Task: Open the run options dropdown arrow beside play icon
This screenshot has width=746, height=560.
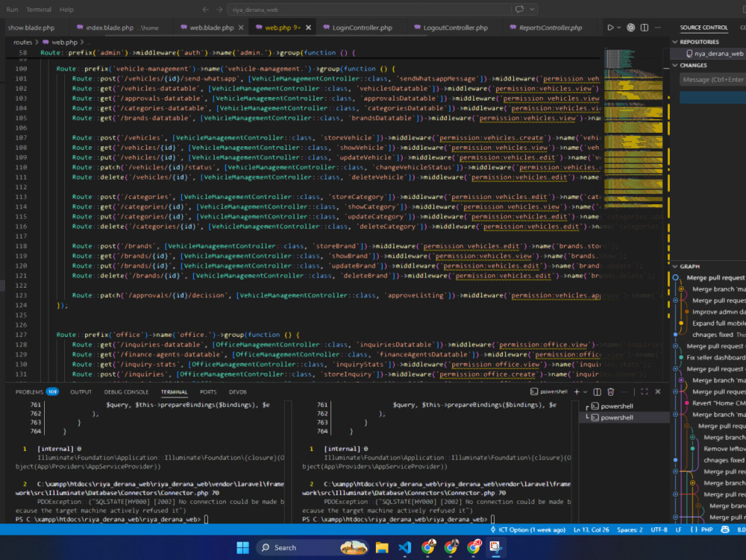Action: point(618,28)
